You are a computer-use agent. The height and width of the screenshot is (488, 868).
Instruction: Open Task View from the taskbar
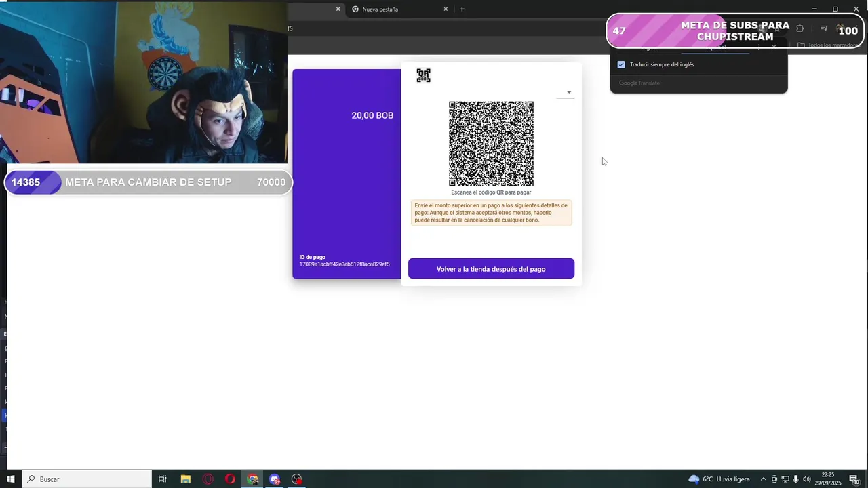click(x=163, y=479)
